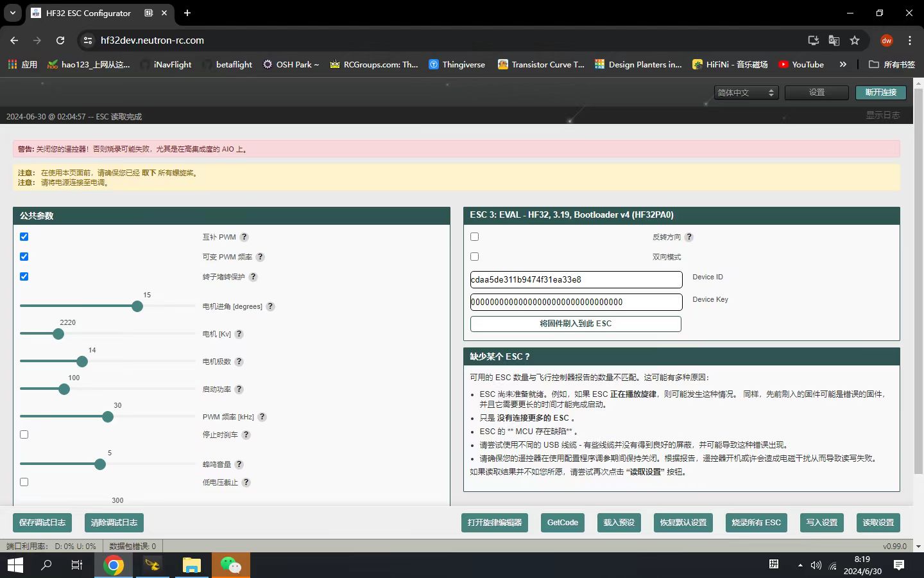Open WeChat from the Windows taskbar
Image resolution: width=924 pixels, height=578 pixels.
pyautogui.click(x=231, y=565)
